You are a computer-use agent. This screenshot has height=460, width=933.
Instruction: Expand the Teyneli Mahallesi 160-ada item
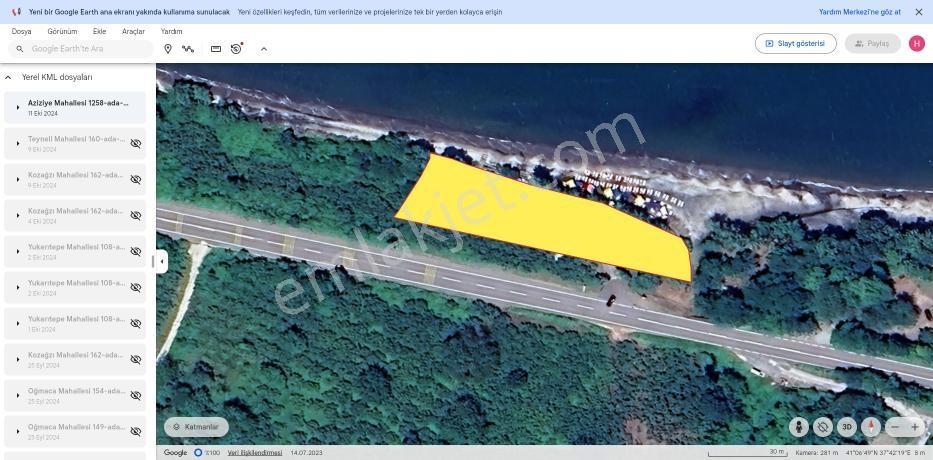tap(18, 143)
